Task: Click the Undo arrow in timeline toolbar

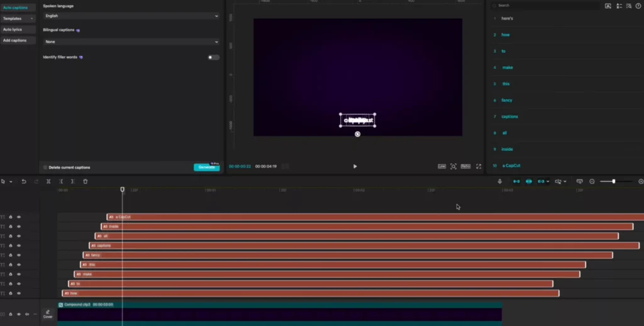Action: [x=24, y=182]
